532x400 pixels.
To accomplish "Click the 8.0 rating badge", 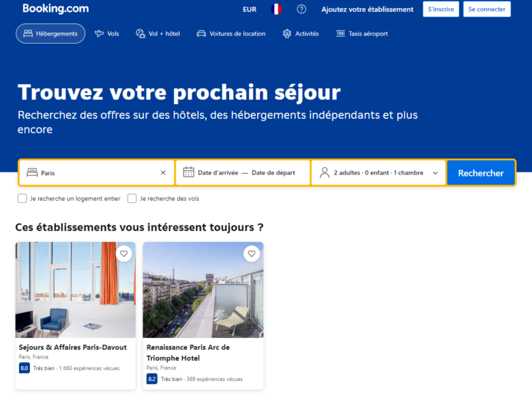I will click(x=25, y=368).
